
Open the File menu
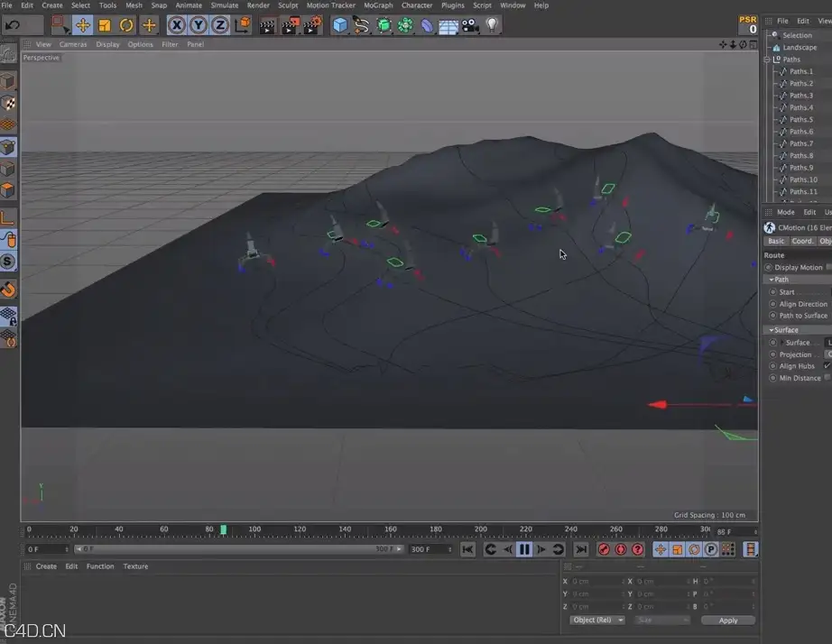click(x=7, y=5)
